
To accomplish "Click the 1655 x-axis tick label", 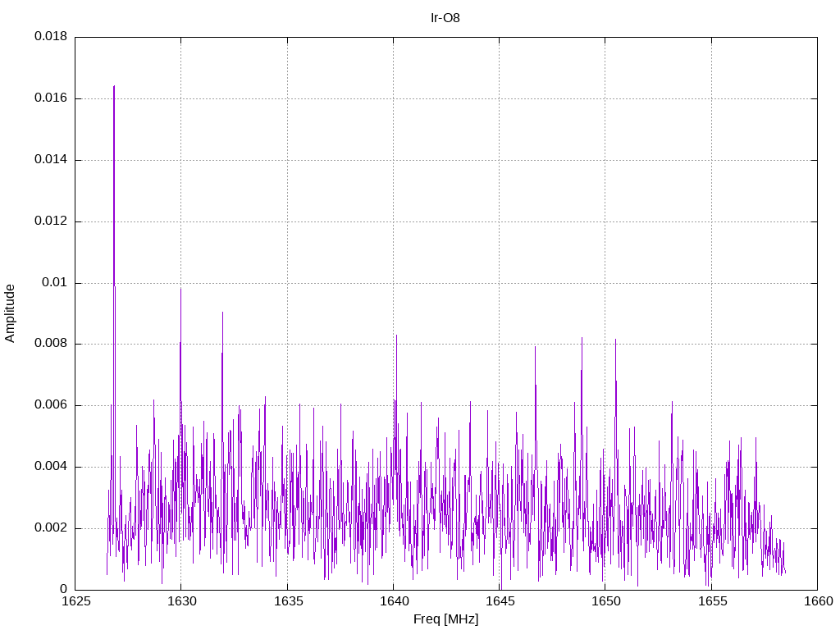I will 712,601.
